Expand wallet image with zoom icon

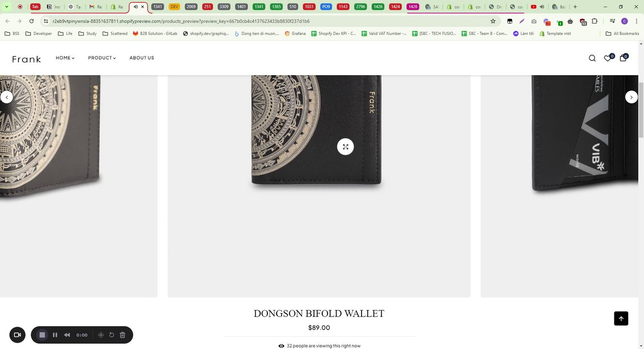[346, 146]
